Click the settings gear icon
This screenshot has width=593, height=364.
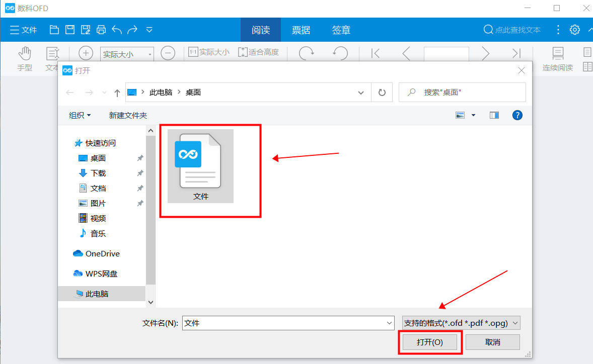click(x=575, y=30)
